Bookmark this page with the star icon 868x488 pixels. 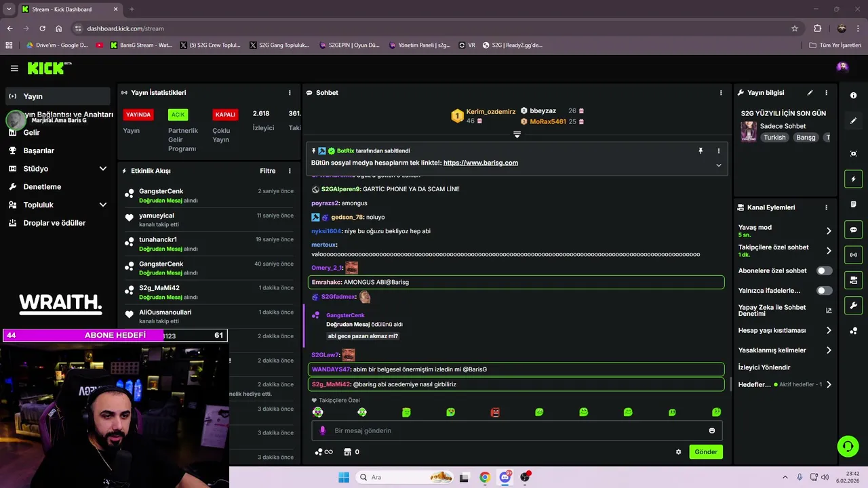point(795,28)
